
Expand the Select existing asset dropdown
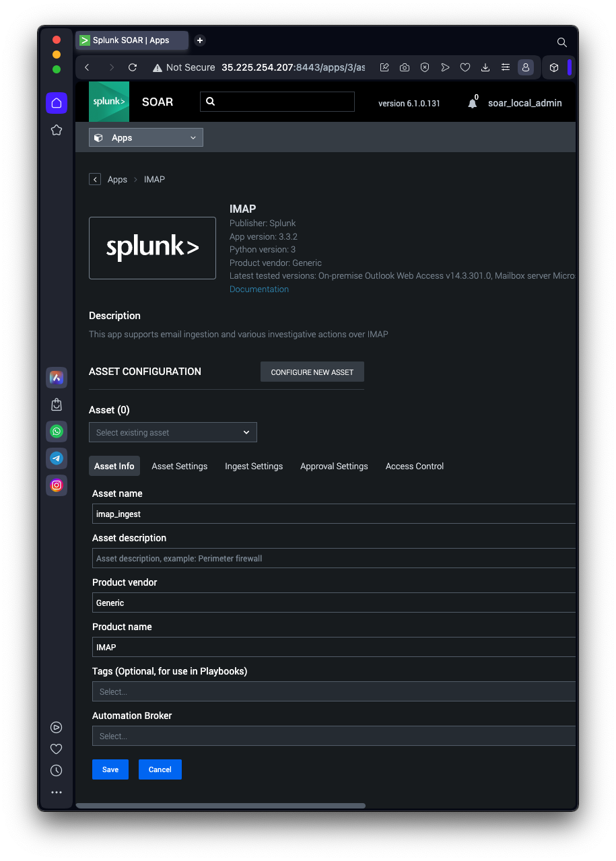[173, 432]
